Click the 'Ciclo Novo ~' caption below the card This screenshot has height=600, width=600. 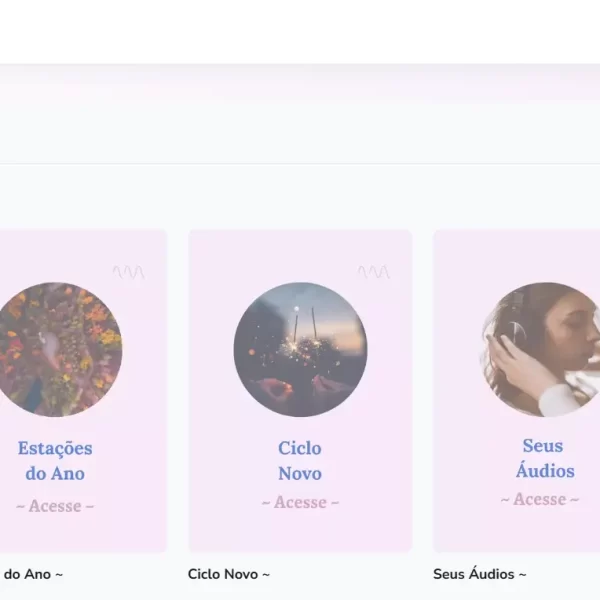[x=229, y=574]
